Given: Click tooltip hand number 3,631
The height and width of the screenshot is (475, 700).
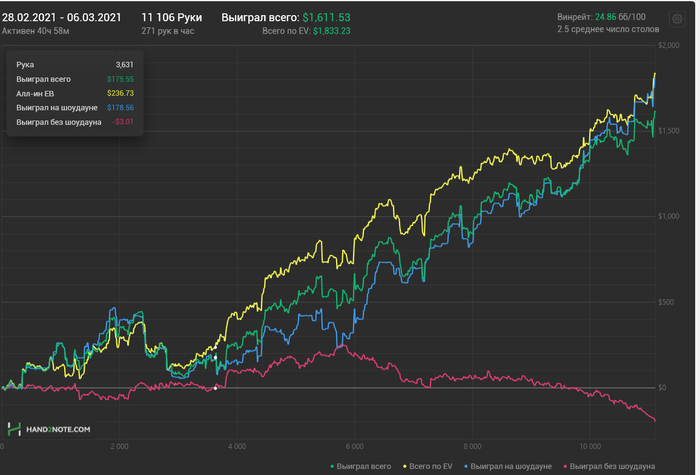Looking at the screenshot, I should coord(125,65).
